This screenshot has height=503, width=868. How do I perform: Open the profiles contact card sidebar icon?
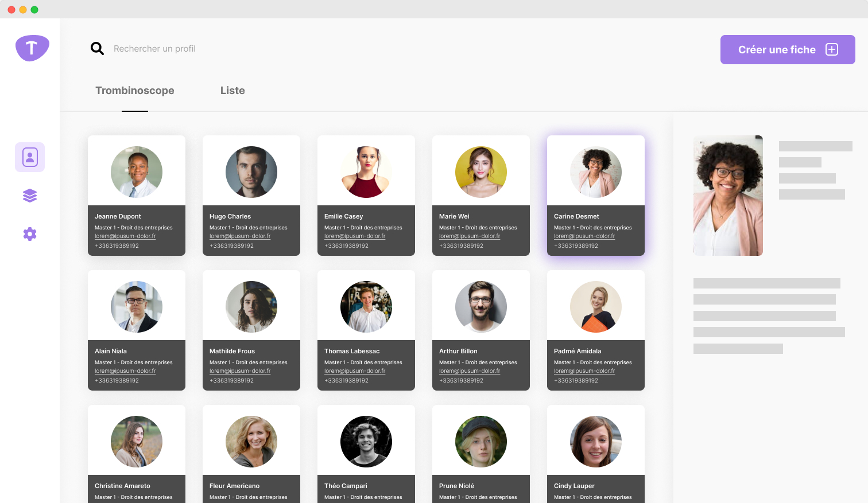point(30,157)
